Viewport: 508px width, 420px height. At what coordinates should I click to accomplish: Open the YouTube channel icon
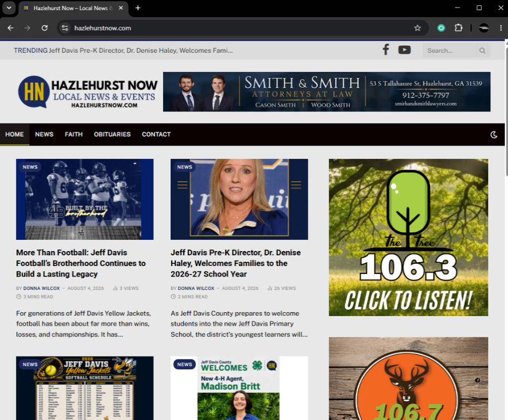pos(405,50)
